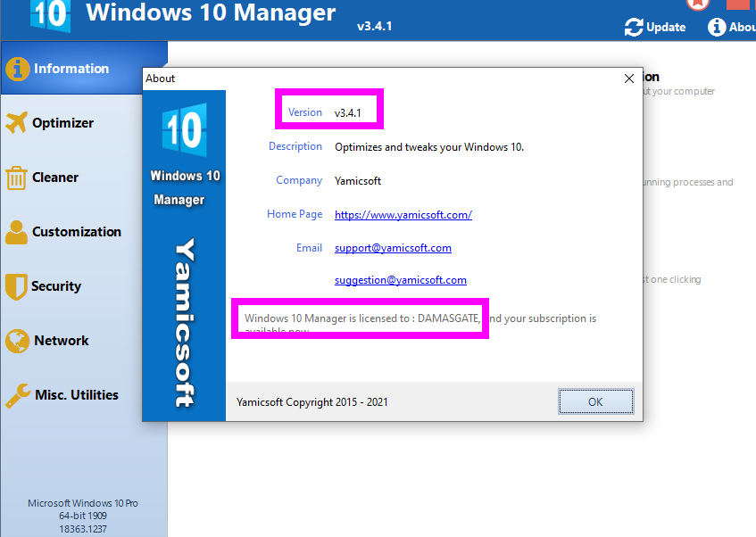This screenshot has width=756, height=537.
Task: Click the About info icon in header
Action: click(x=717, y=27)
